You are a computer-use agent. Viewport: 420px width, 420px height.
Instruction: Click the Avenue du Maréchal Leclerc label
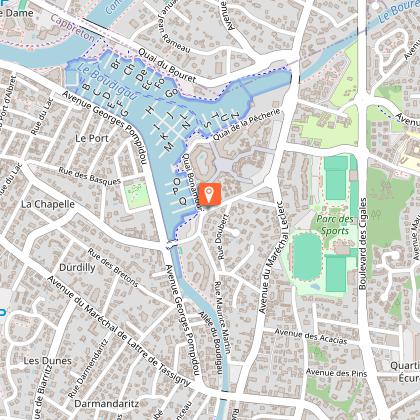click(271, 257)
